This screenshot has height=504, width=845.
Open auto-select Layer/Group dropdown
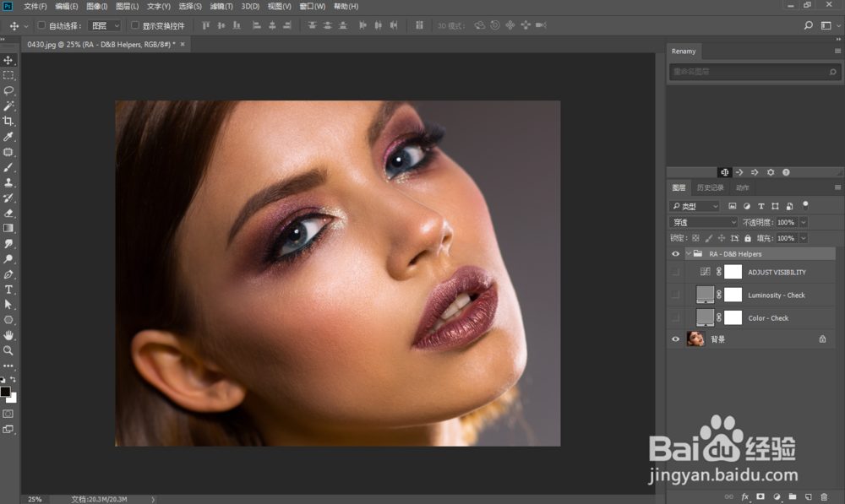(x=105, y=25)
